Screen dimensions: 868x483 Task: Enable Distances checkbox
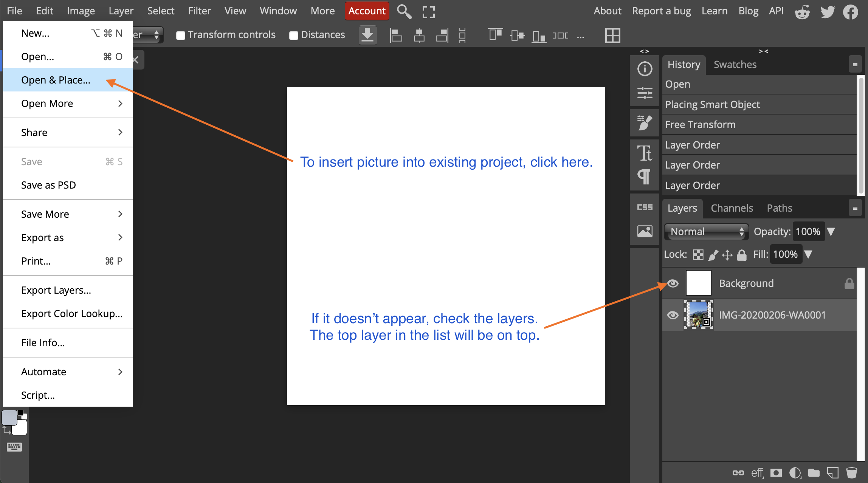click(x=294, y=35)
